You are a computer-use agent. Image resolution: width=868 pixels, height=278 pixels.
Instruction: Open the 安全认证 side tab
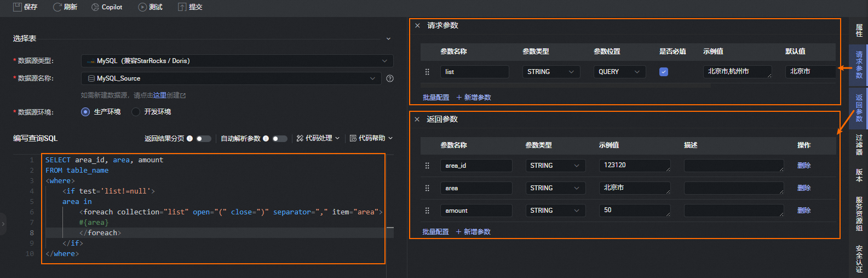859,259
